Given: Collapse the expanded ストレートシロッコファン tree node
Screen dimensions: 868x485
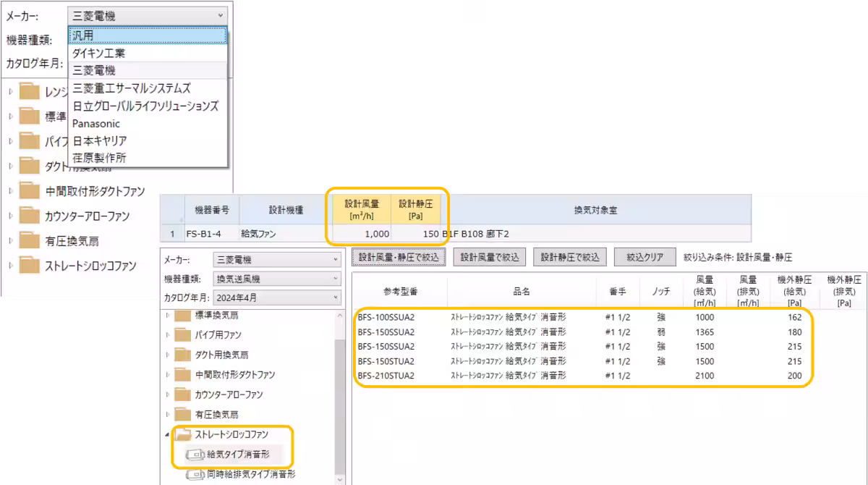Looking at the screenshot, I should [169, 434].
